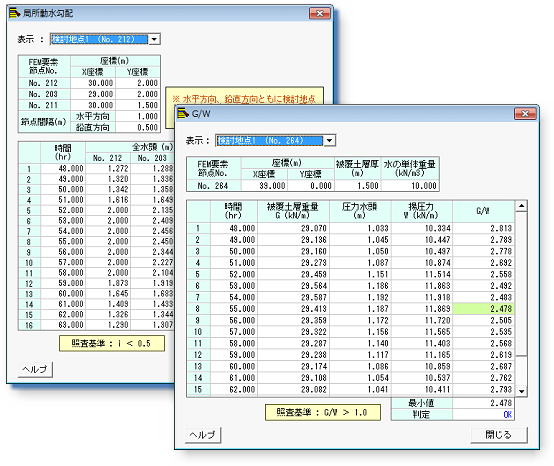The width and height of the screenshot is (554, 466).
Task: Select 揚圧力 cell 10.334
Action: 422,228
